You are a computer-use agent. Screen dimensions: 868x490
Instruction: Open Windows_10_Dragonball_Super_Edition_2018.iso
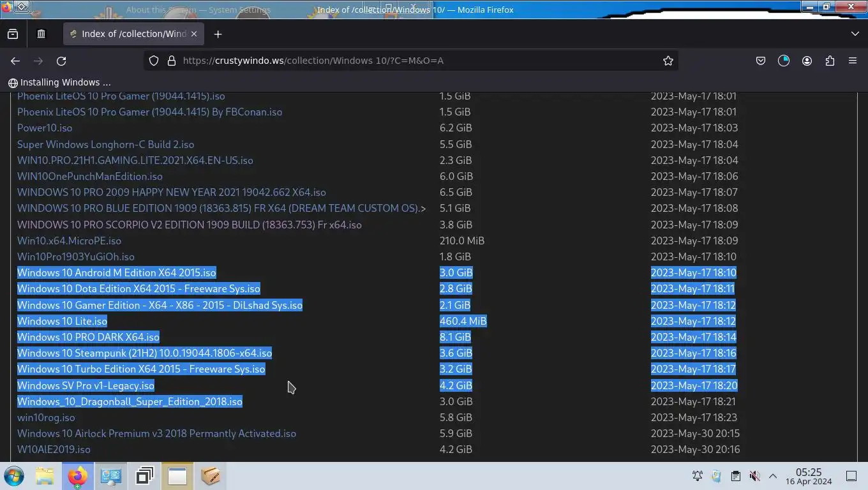pyautogui.click(x=130, y=401)
